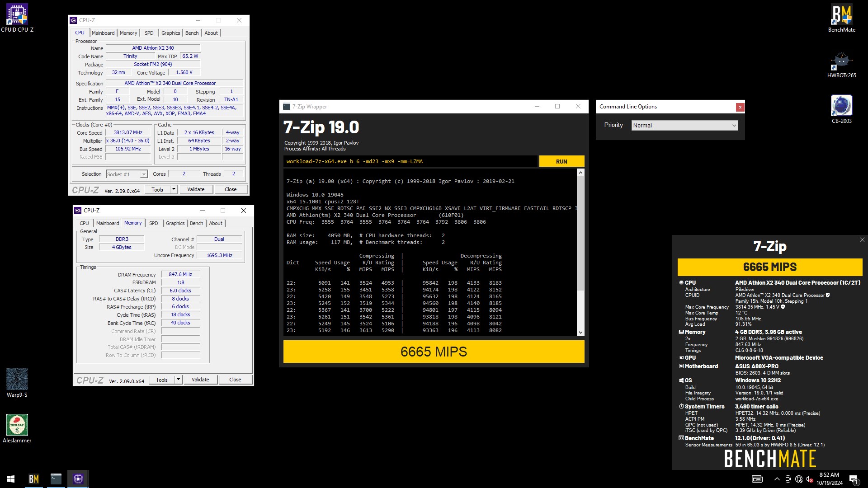
Task: Select Memory tab in upper CPU-Z window
Action: tap(128, 33)
